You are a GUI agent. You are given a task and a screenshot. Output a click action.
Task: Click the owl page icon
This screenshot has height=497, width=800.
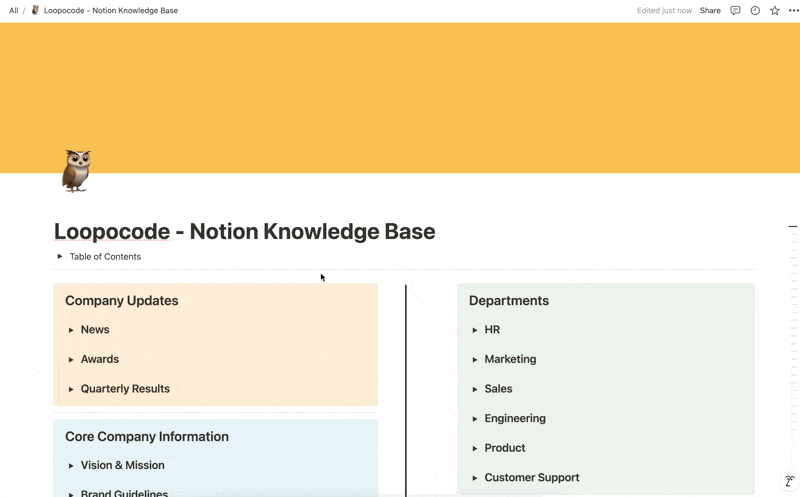click(77, 170)
